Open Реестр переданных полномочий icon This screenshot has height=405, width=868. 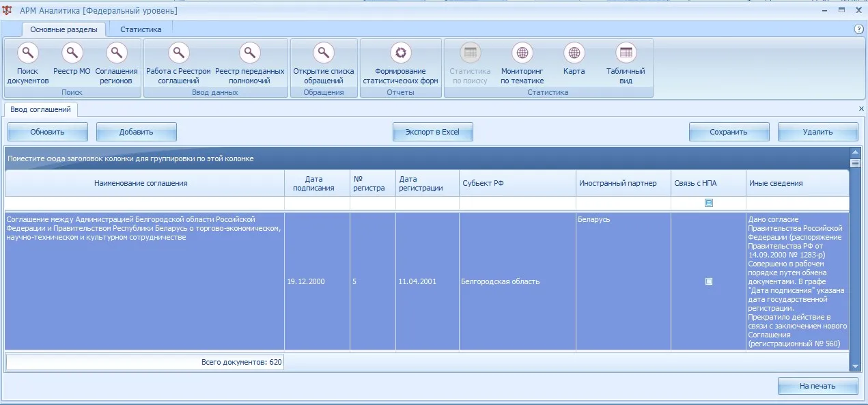(x=250, y=53)
